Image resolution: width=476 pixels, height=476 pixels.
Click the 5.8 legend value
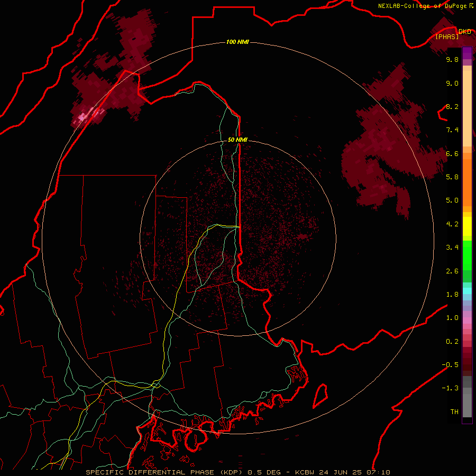pos(452,177)
